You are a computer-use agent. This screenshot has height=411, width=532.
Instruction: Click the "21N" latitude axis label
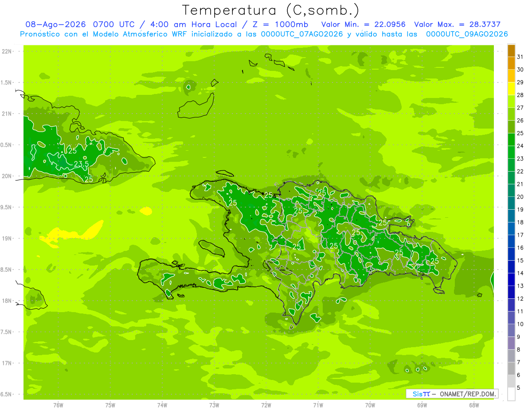coord(7,114)
